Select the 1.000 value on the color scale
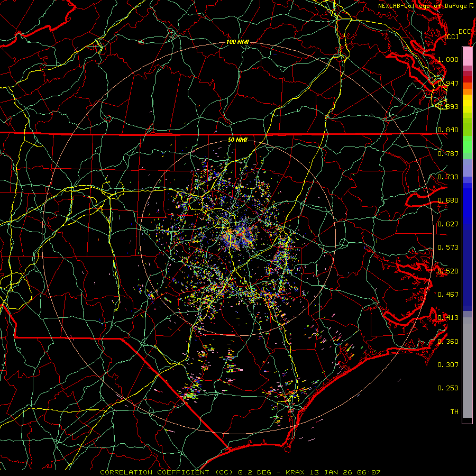This screenshot has width=476, height=476. 448,59
